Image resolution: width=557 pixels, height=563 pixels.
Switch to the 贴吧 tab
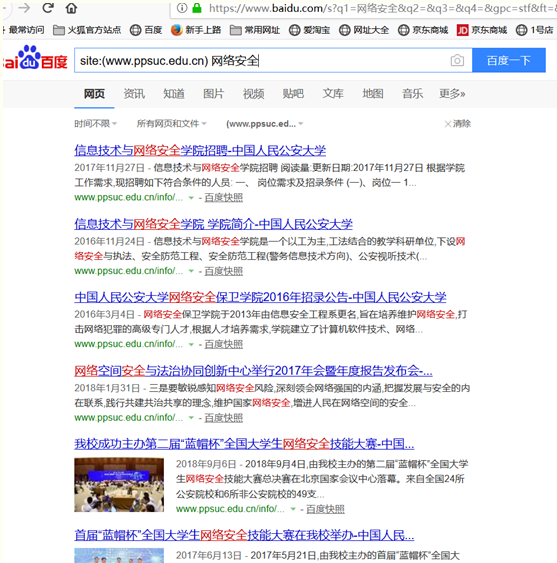point(293,94)
